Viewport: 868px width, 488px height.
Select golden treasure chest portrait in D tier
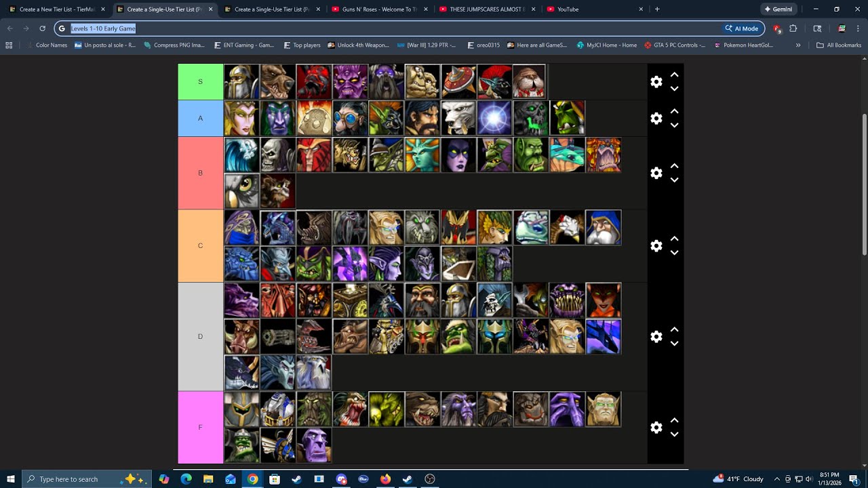click(350, 300)
